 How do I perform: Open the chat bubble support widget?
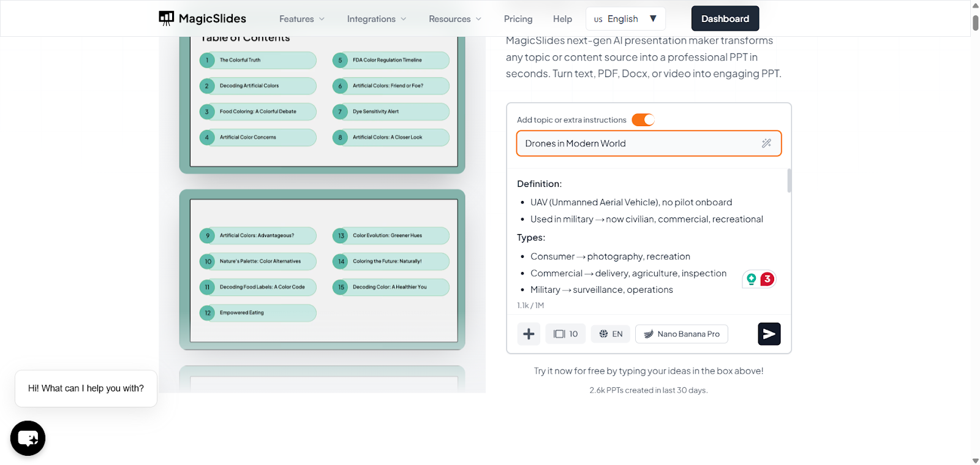pyautogui.click(x=28, y=438)
